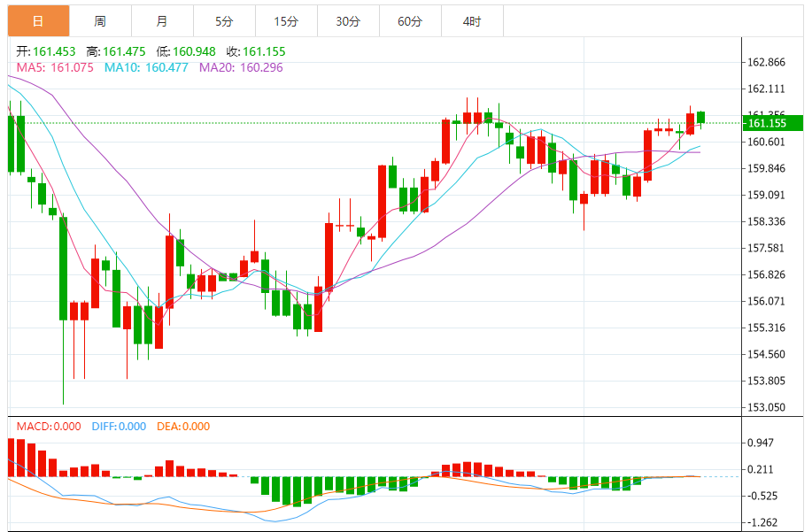Click the MA10: 160.477 indicator label
This screenshot has width=812, height=532.
coord(146,68)
